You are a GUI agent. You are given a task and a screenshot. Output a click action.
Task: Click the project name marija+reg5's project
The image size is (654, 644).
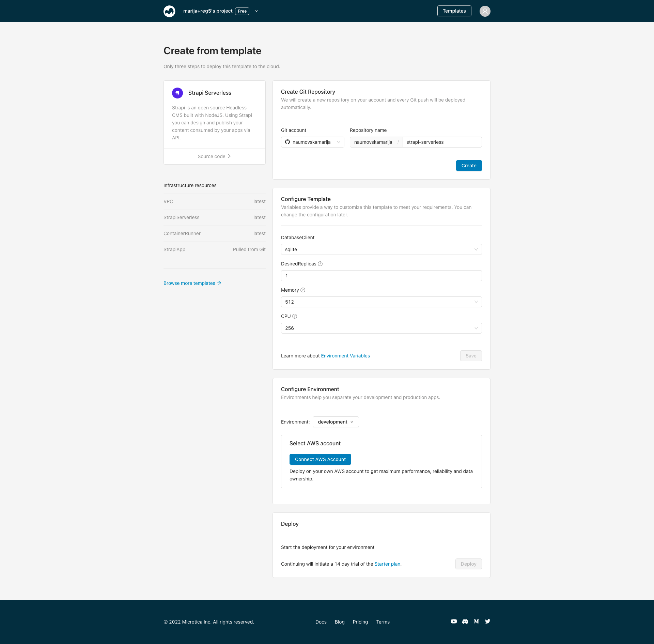point(208,11)
